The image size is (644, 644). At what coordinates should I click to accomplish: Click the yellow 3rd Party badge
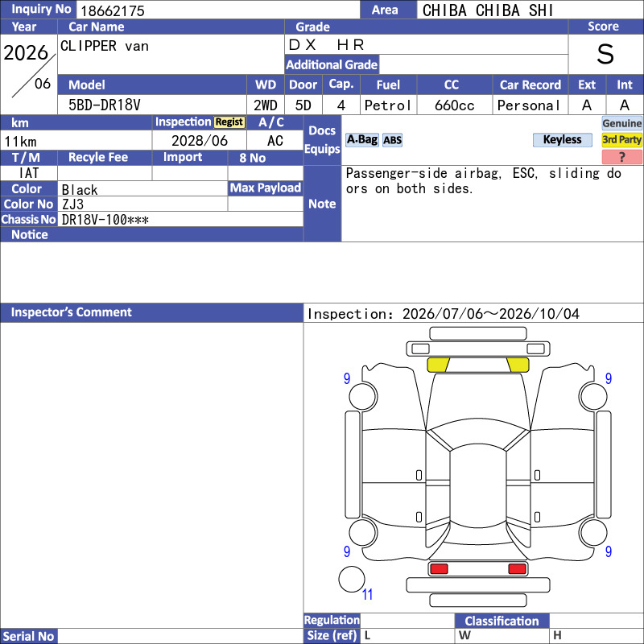coord(621,140)
